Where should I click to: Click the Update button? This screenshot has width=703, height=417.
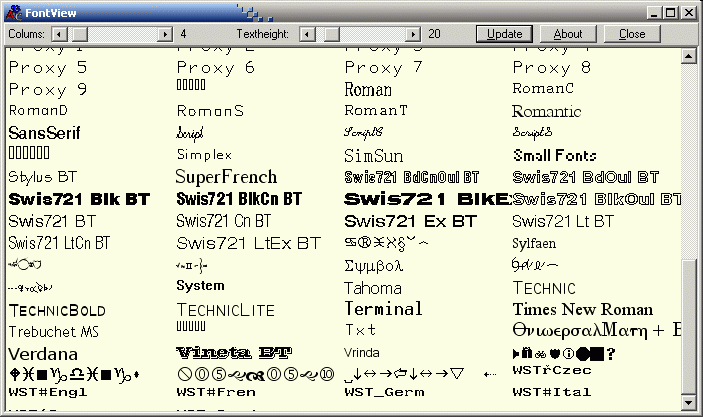tap(504, 34)
